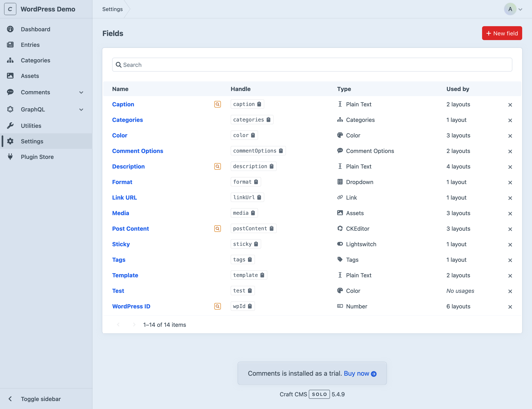532x409 pixels.
Task: Click the searchable icon in Caption row
Action: 217,104
